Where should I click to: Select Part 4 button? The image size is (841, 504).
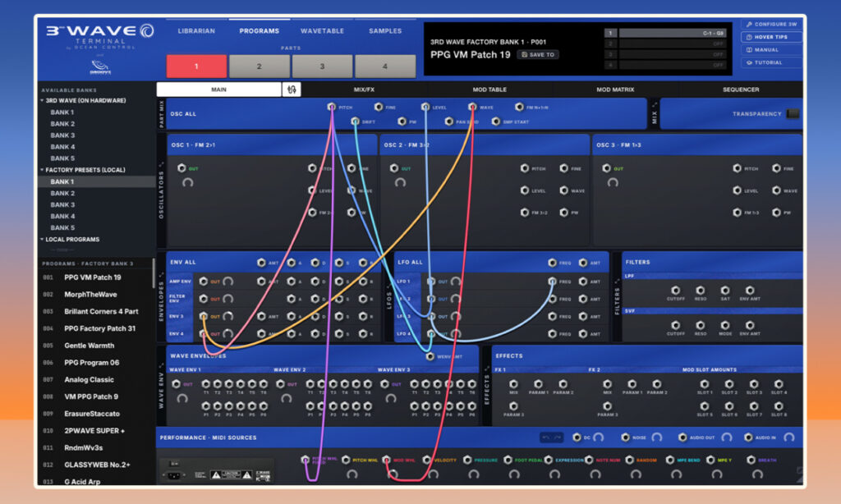(385, 66)
